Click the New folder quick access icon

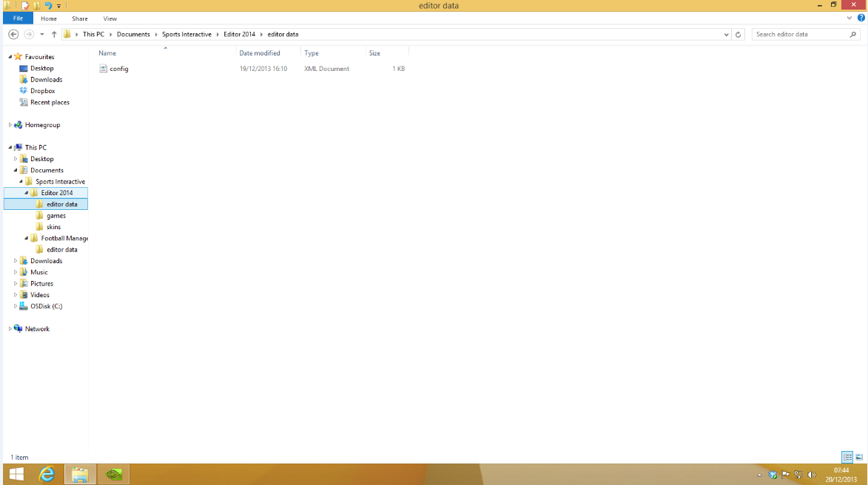(36, 5)
